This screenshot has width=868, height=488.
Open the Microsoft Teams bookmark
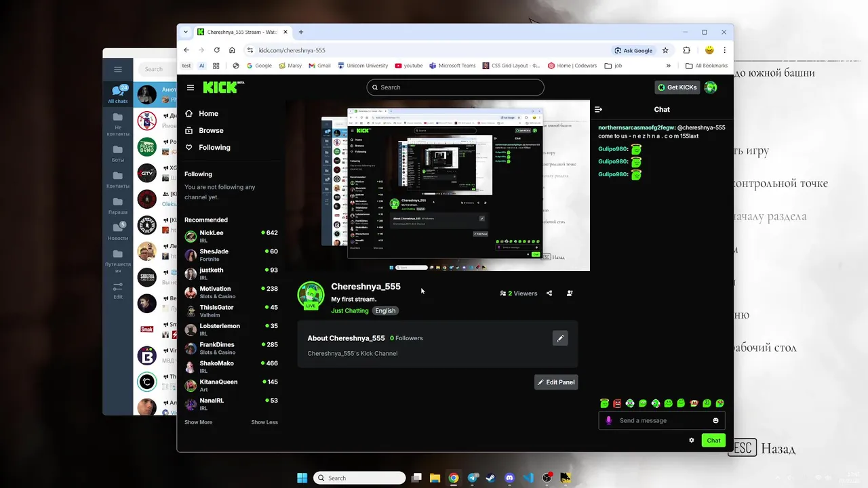(x=452, y=66)
